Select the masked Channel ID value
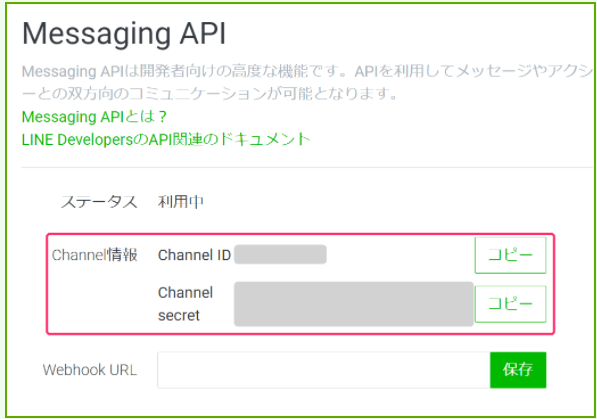597x419 pixels. 280,254
